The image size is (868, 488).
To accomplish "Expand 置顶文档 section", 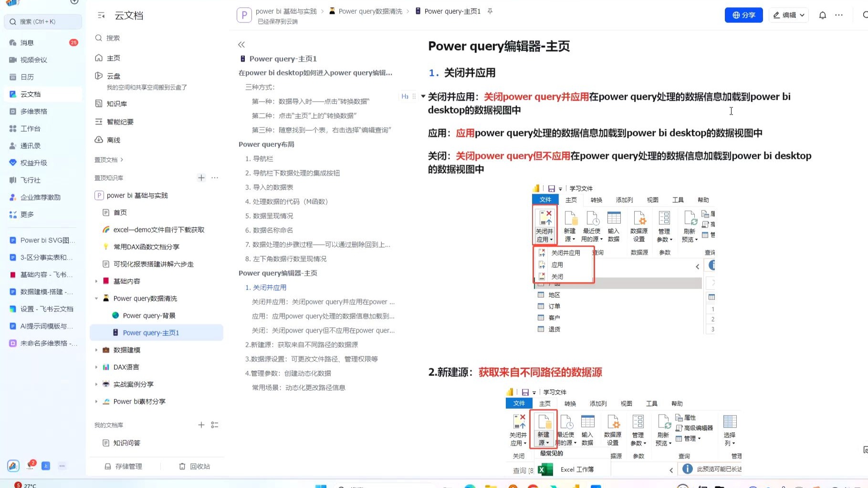I will (x=109, y=160).
